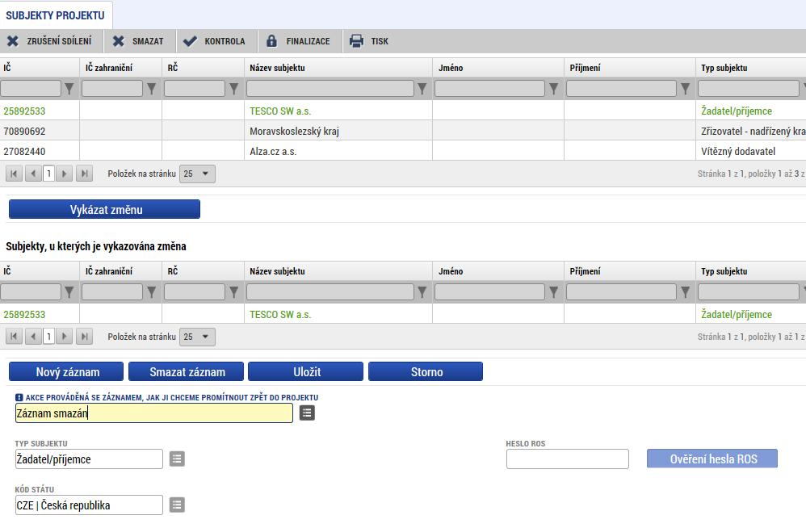The width and height of the screenshot is (806, 532).
Task: Expand Položek na stránku dropdown in top table
Action: tap(197, 174)
